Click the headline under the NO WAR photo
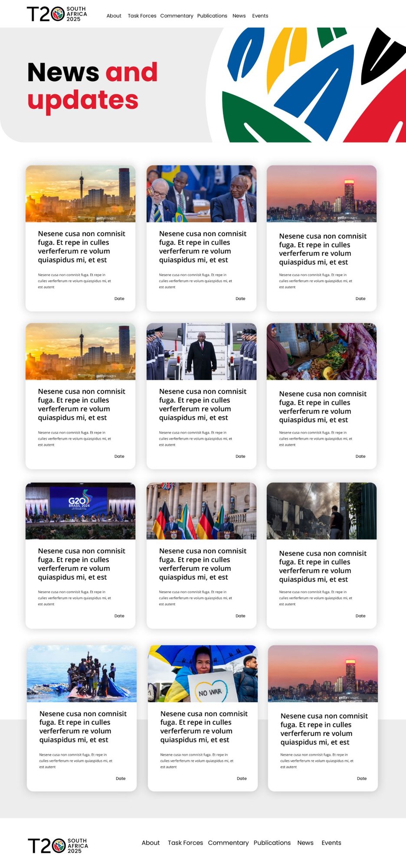This screenshot has height=868, width=406. click(x=204, y=727)
